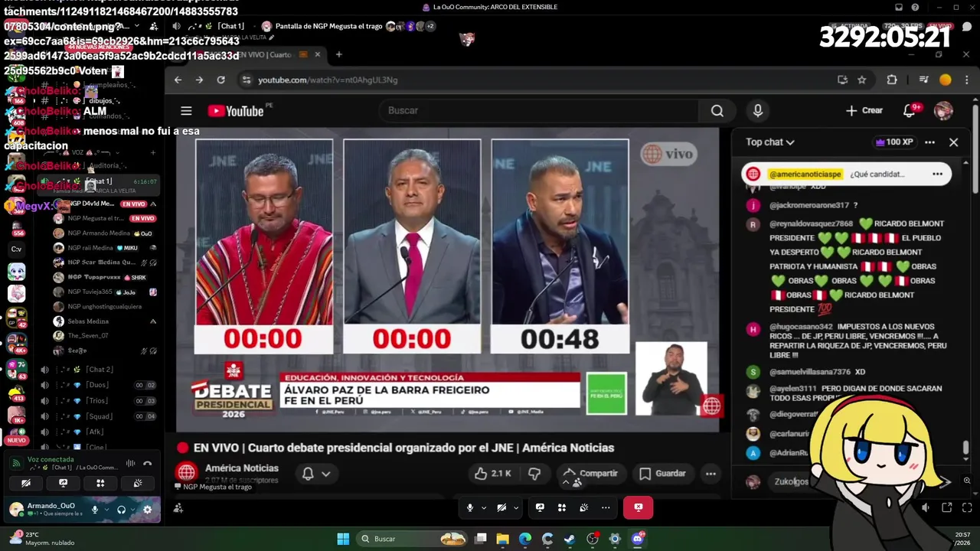
Task: Bookmark this page with the star icon
Action: point(862,80)
